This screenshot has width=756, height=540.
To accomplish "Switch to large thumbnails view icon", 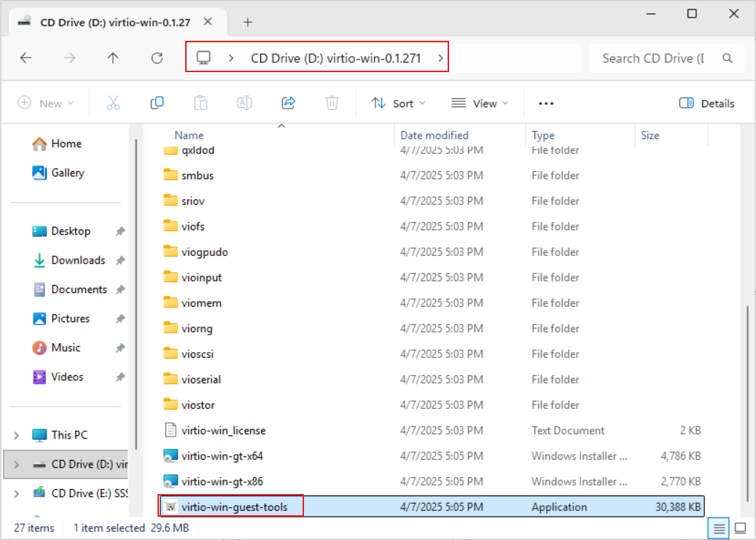I will click(x=740, y=528).
